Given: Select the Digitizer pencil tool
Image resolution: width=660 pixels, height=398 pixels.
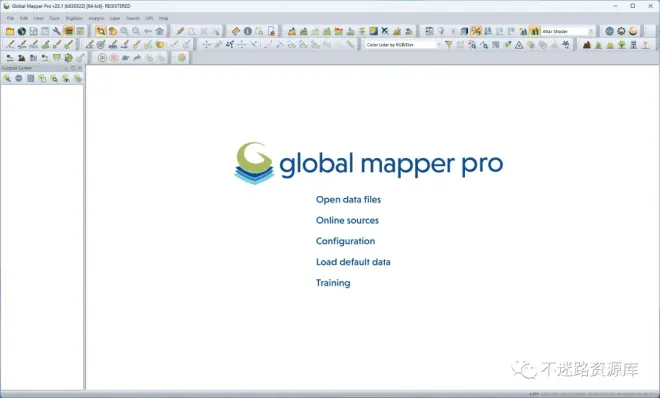Looking at the screenshot, I should click(x=180, y=31).
